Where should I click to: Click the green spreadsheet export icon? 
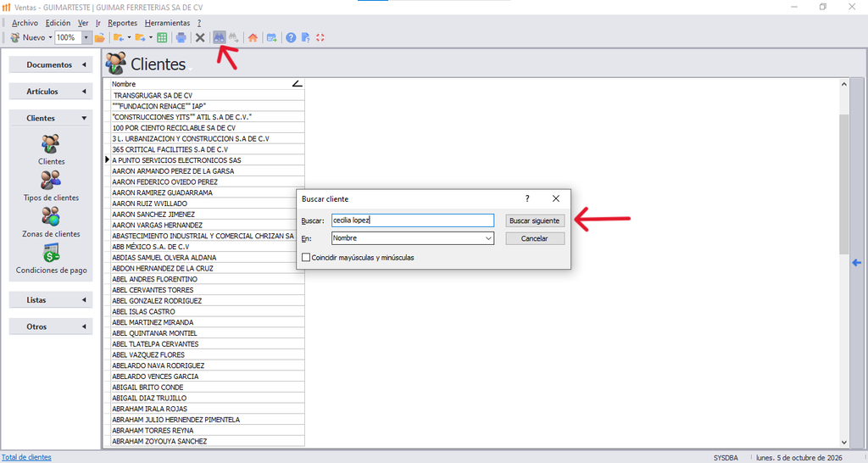coord(162,37)
